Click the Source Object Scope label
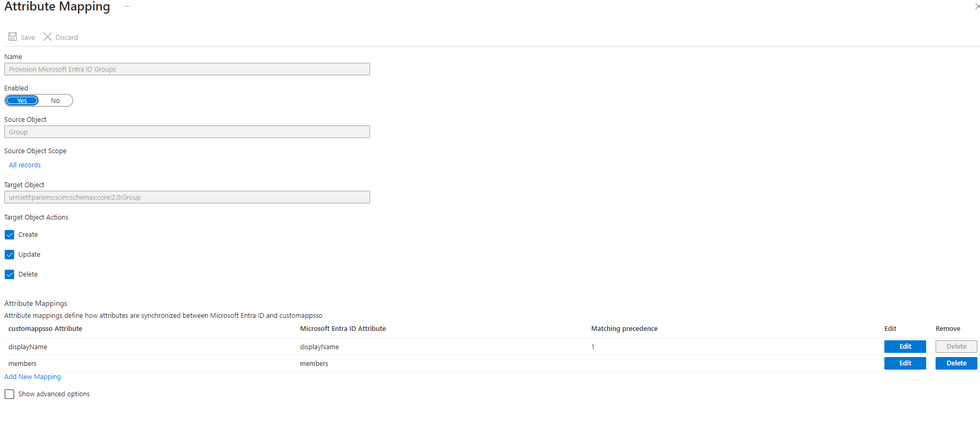Screen dimensions: 980x425 click(35, 151)
